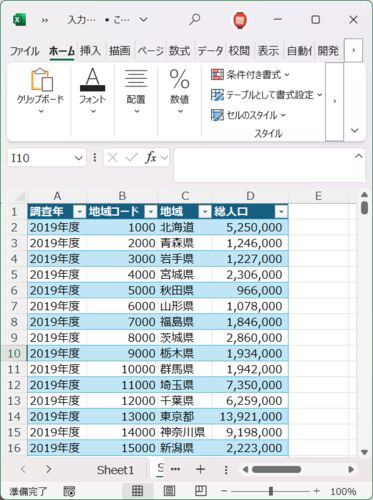Select the Sheet1 sheet tab

coord(115,470)
